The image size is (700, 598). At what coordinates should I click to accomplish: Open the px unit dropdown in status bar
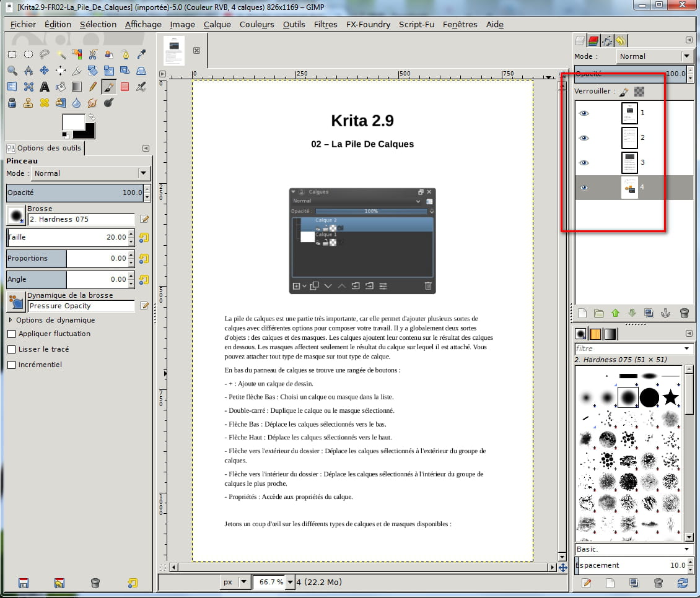coord(235,582)
